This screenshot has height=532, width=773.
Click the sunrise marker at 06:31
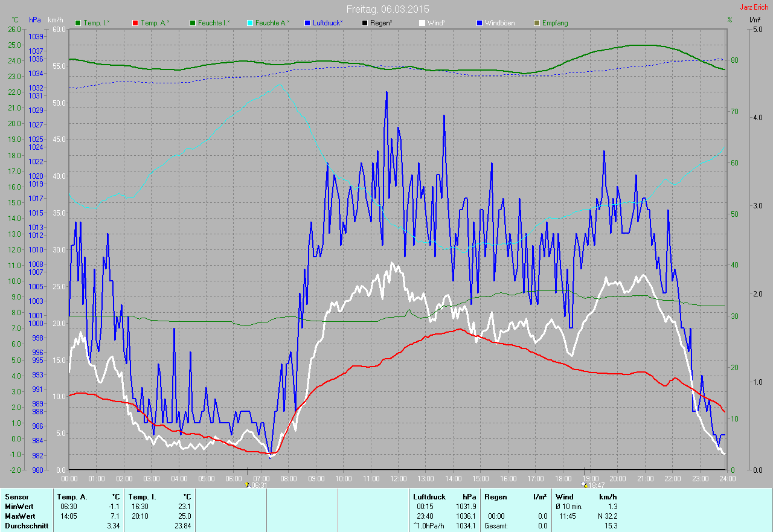pos(247,484)
